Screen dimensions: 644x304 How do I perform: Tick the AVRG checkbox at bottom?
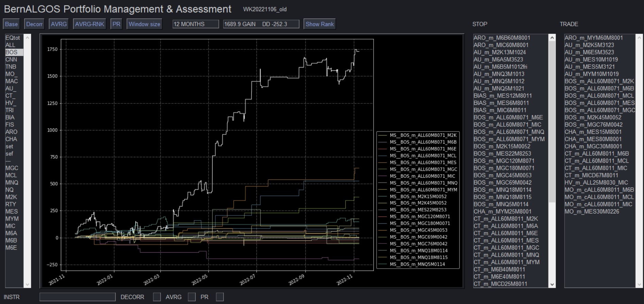tap(192, 297)
